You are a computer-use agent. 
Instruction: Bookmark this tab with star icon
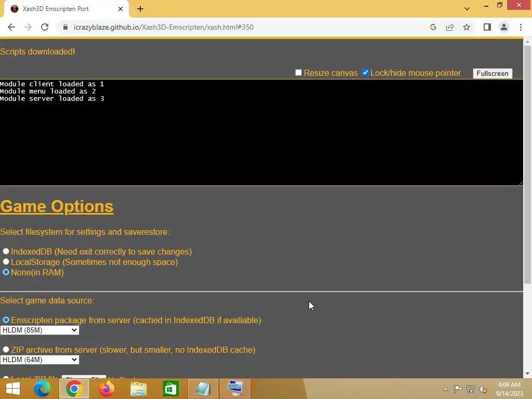coord(467,27)
